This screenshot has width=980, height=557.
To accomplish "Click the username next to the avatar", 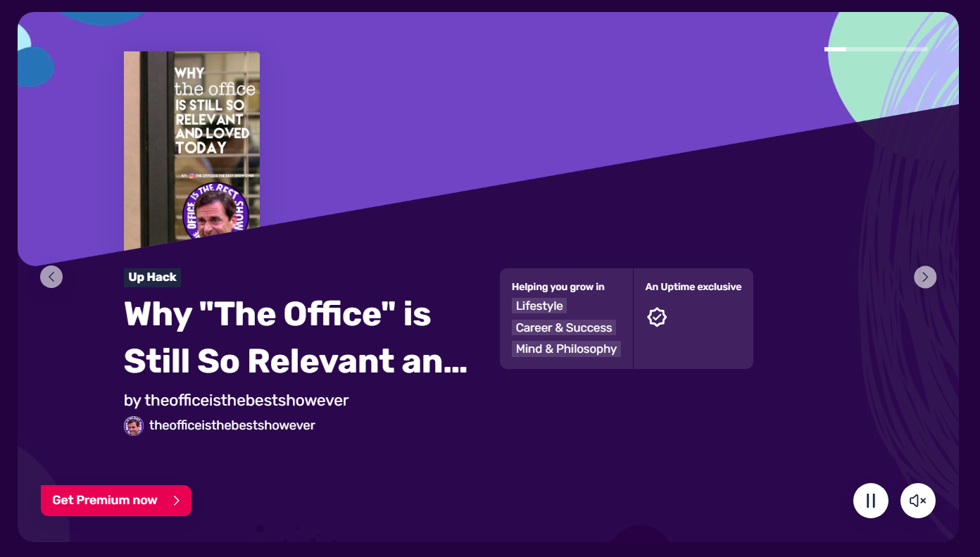I will pos(232,425).
